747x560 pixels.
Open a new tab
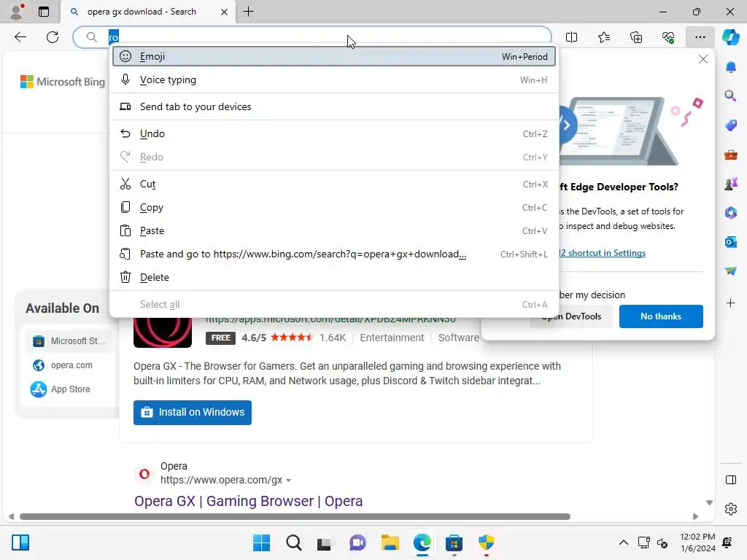click(248, 12)
